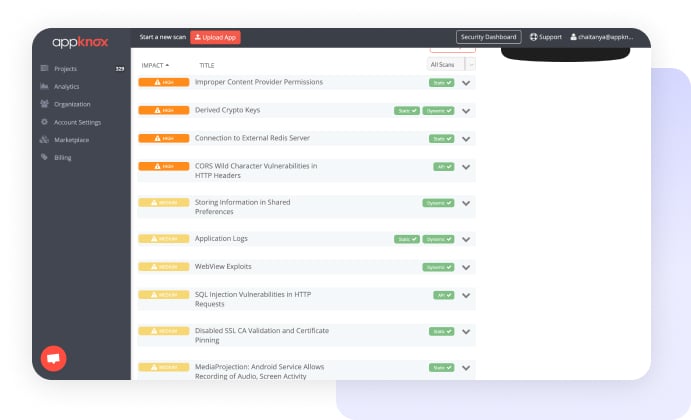The height and width of the screenshot is (420, 691).
Task: Expand CORS Wild Character Vulnerabilities row
Action: (x=466, y=167)
